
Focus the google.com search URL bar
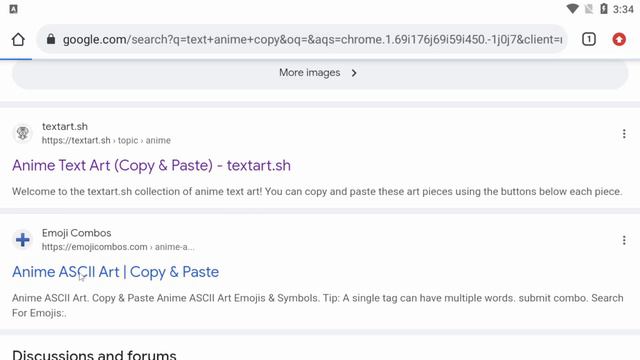click(302, 39)
